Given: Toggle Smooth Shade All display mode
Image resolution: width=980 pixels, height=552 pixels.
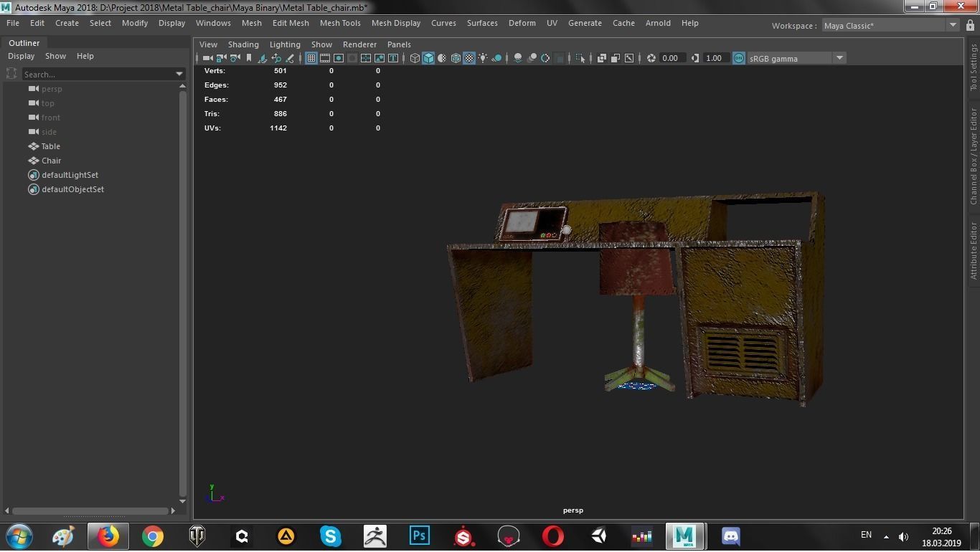Looking at the screenshot, I should (x=428, y=58).
